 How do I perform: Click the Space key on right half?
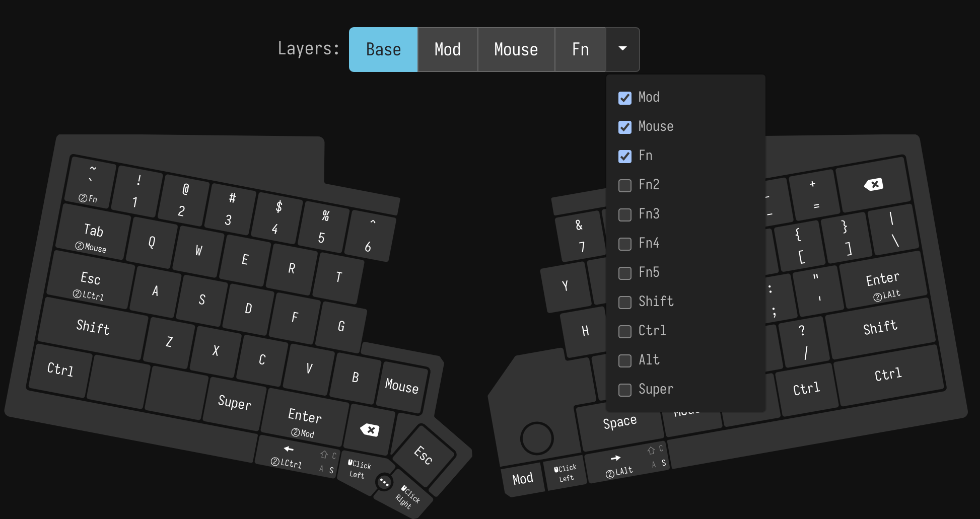pyautogui.click(x=620, y=423)
